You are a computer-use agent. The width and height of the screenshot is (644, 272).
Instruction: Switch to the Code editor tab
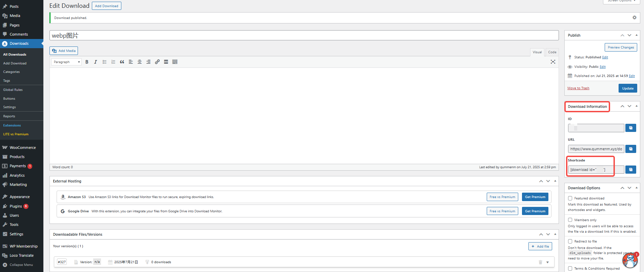[552, 52]
